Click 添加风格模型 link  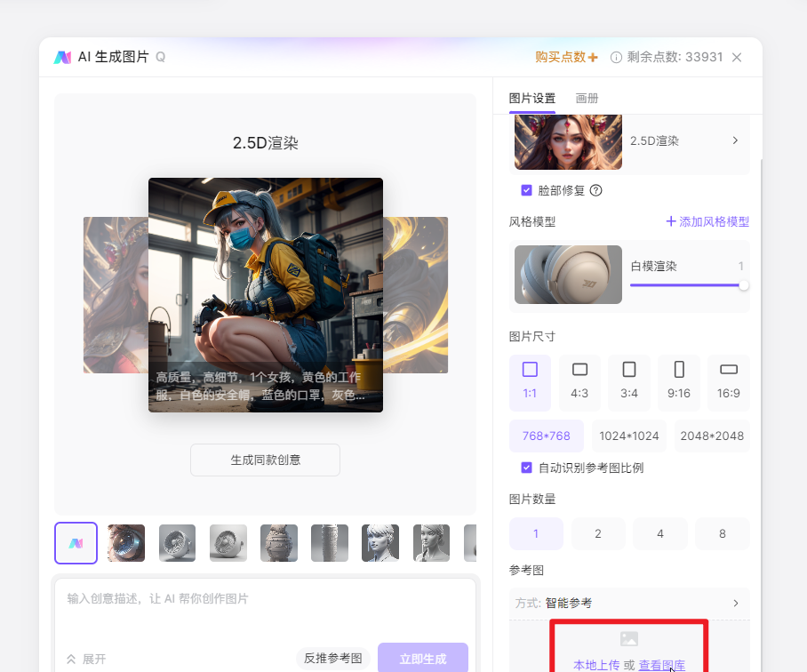pyautogui.click(x=707, y=221)
